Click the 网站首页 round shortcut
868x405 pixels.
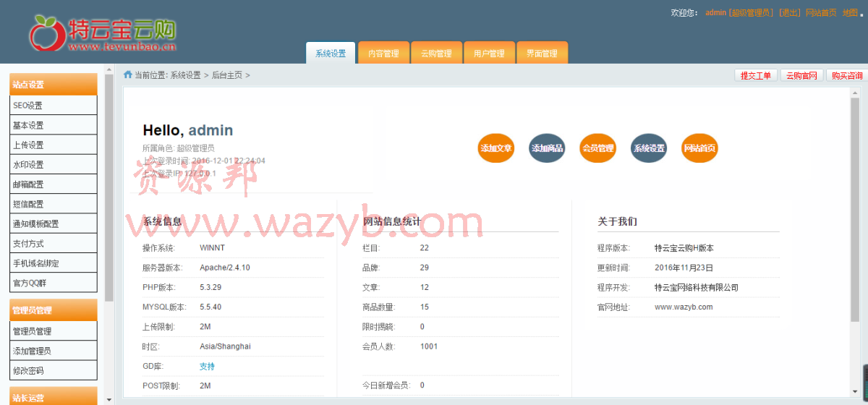pos(699,148)
